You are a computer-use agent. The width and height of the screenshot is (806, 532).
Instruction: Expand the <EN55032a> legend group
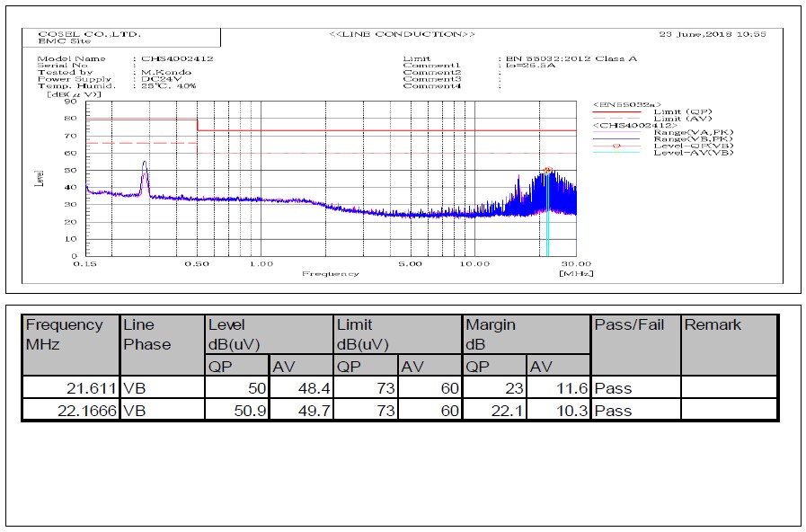point(627,103)
